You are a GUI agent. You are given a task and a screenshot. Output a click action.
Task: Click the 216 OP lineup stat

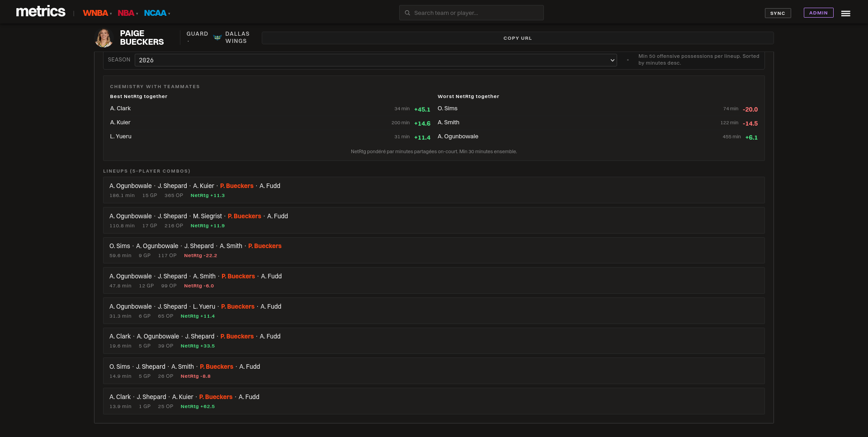tap(174, 226)
